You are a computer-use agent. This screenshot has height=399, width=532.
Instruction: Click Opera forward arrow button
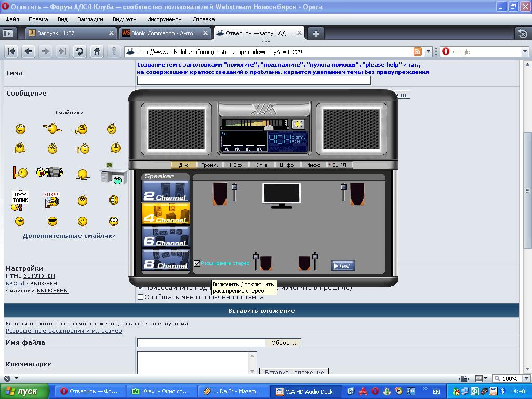point(45,51)
